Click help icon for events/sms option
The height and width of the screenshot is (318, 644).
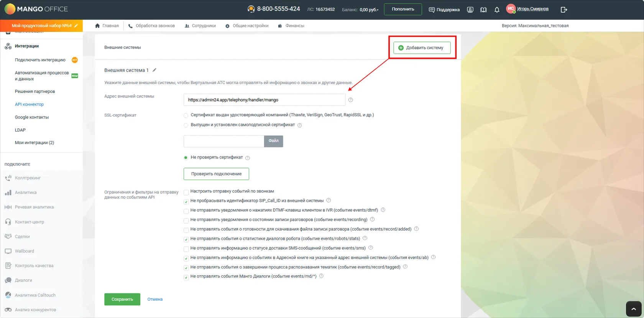click(371, 248)
